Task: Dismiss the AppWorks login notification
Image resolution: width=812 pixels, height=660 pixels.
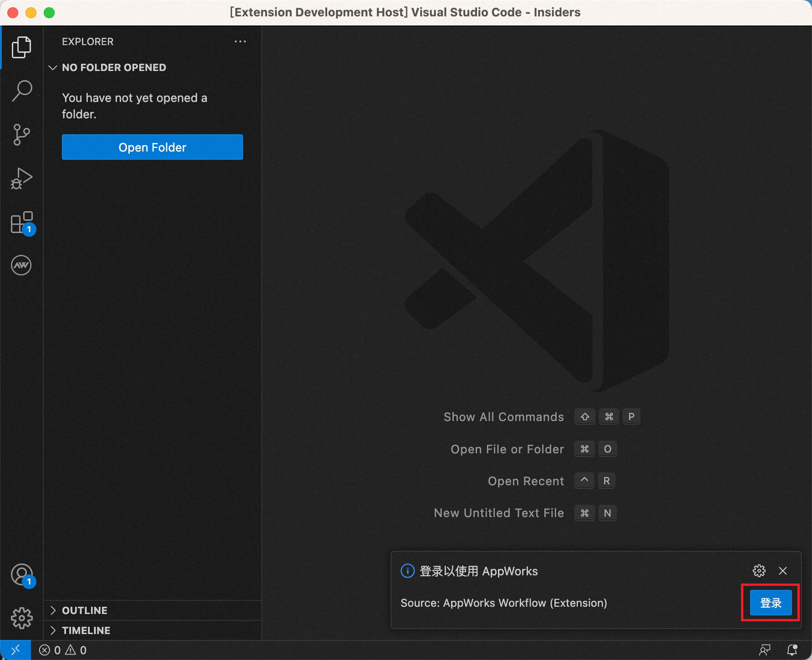Action: [783, 571]
